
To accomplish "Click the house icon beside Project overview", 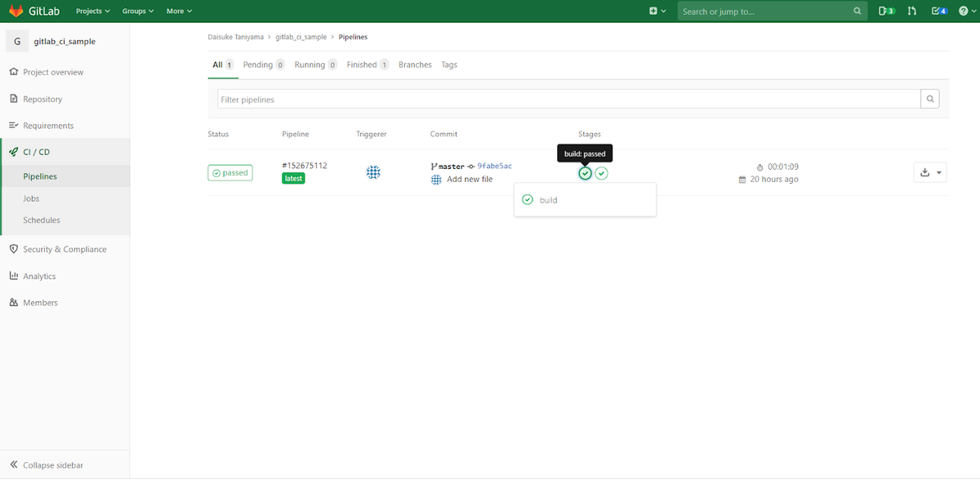I will tap(13, 72).
